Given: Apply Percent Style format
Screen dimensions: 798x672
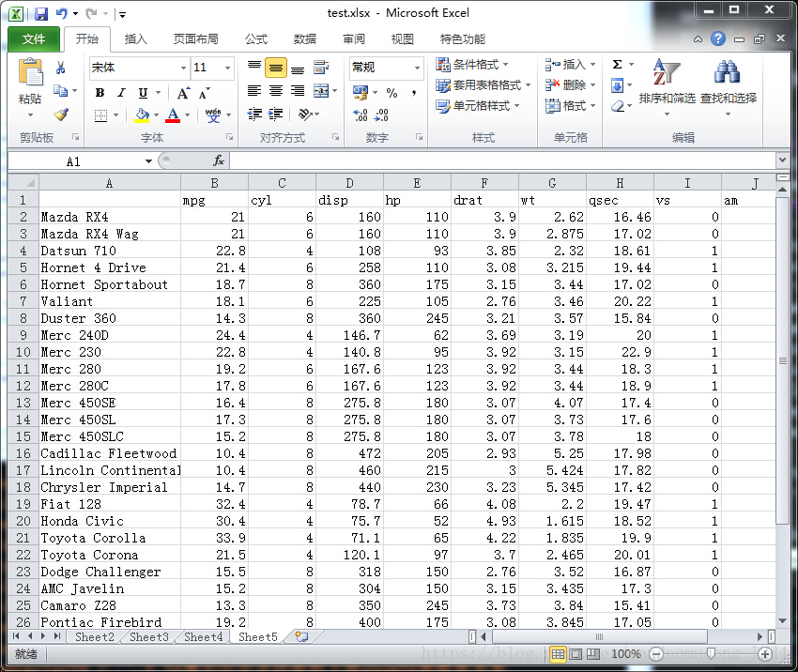Looking at the screenshot, I should pos(391,93).
